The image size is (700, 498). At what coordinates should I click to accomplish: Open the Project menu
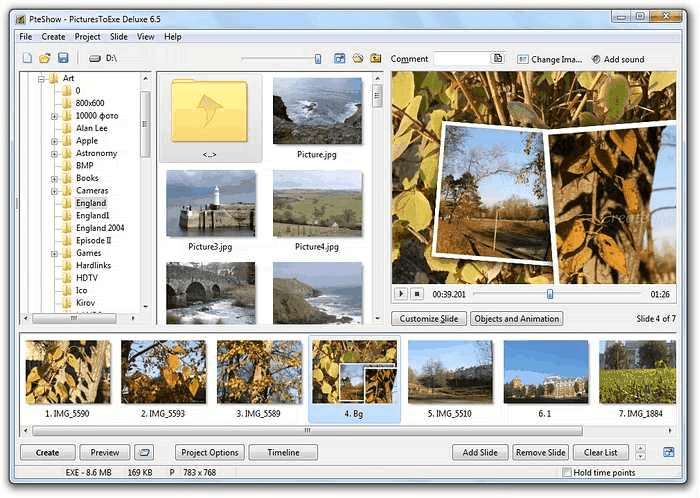[x=87, y=37]
